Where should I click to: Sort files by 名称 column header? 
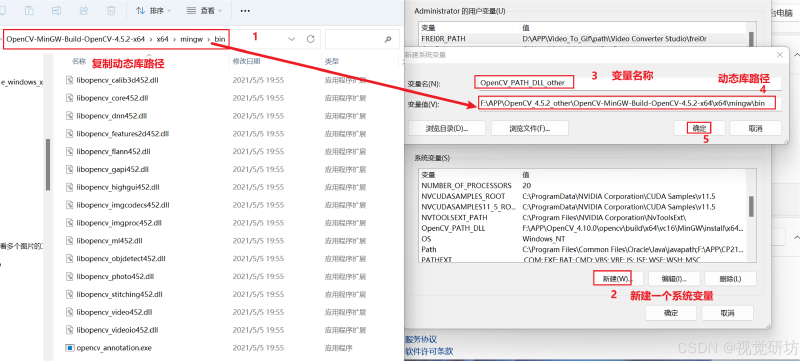[x=79, y=61]
